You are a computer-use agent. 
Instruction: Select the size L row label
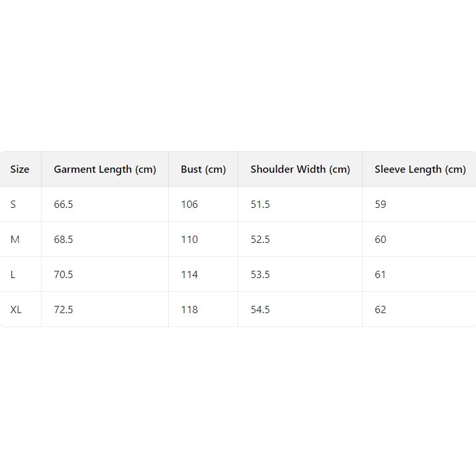13,275
